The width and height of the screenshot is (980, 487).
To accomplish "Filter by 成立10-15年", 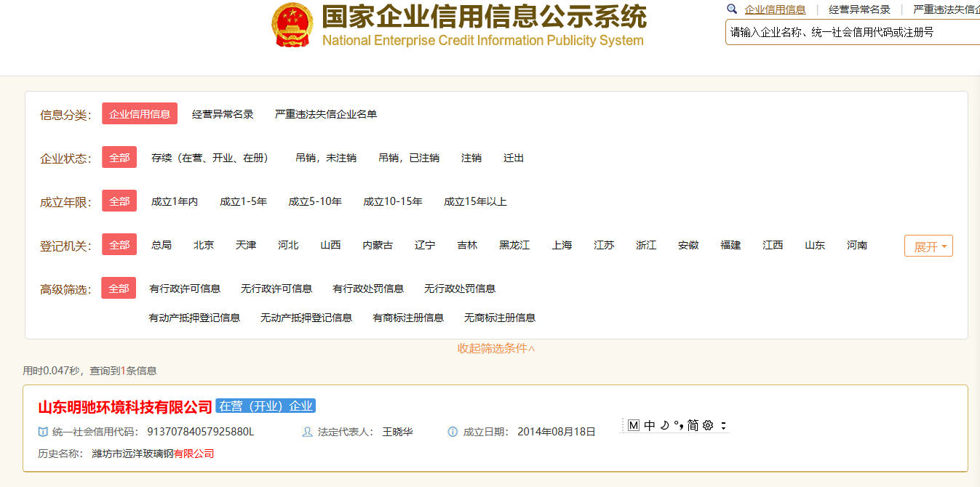I will [x=393, y=201].
